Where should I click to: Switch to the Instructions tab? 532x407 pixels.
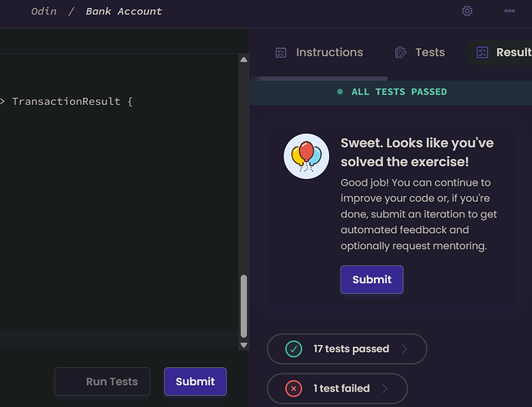pos(319,53)
